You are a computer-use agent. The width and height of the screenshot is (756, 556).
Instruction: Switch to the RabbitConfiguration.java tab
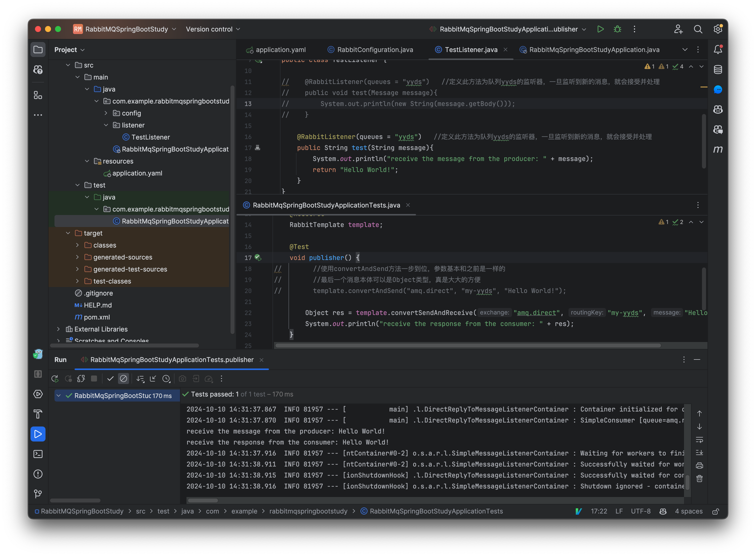pos(375,50)
